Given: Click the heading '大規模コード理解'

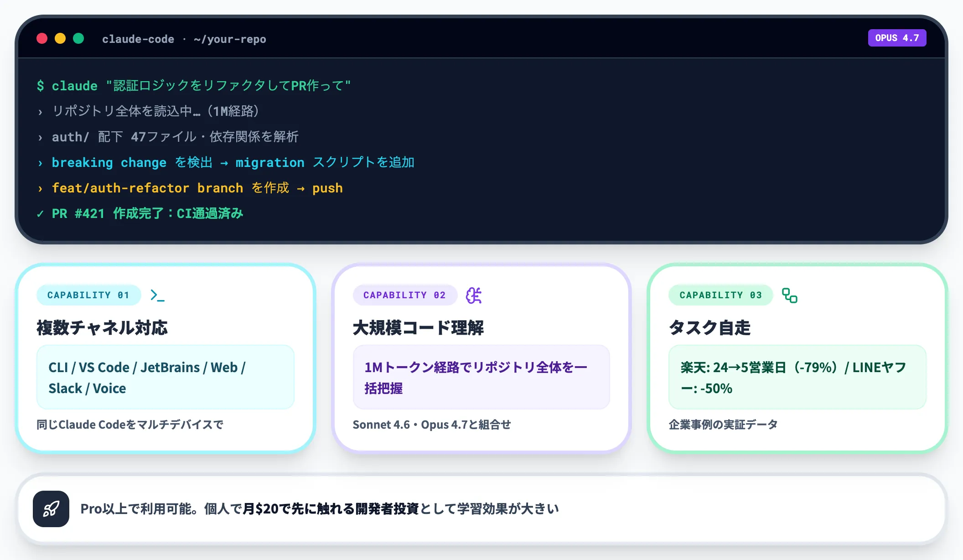Looking at the screenshot, I should click(418, 327).
